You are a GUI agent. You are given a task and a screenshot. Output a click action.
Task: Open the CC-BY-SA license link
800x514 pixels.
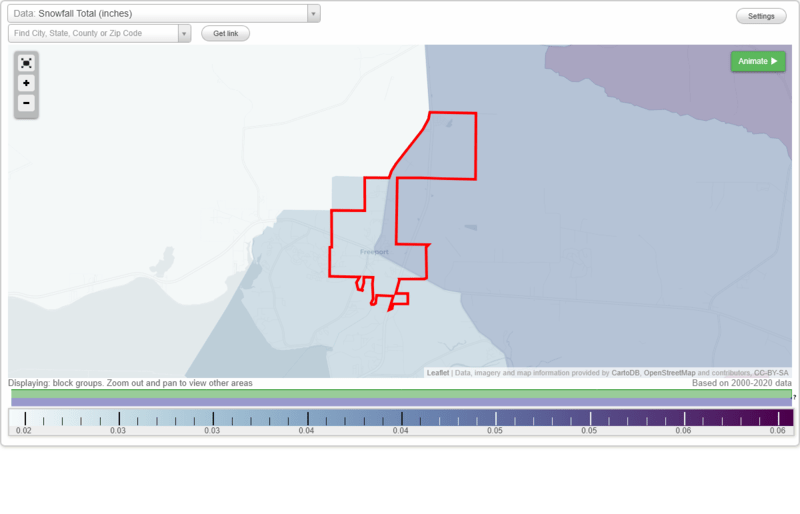[x=771, y=373]
